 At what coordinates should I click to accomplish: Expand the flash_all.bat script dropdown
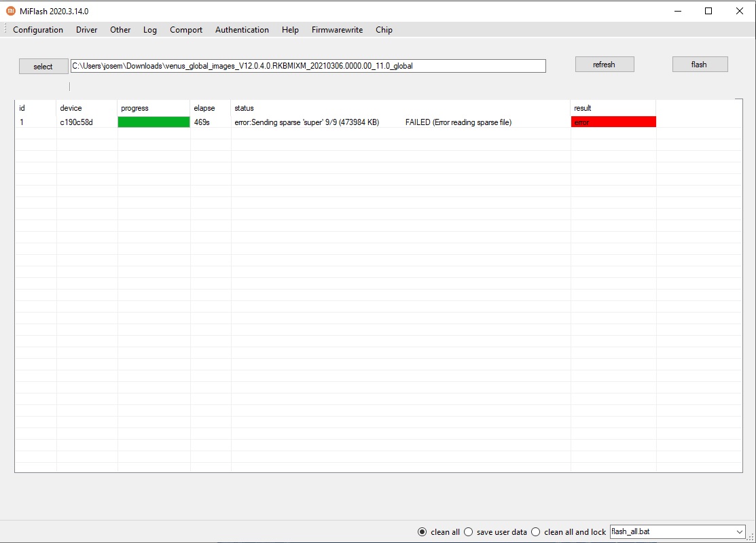739,532
